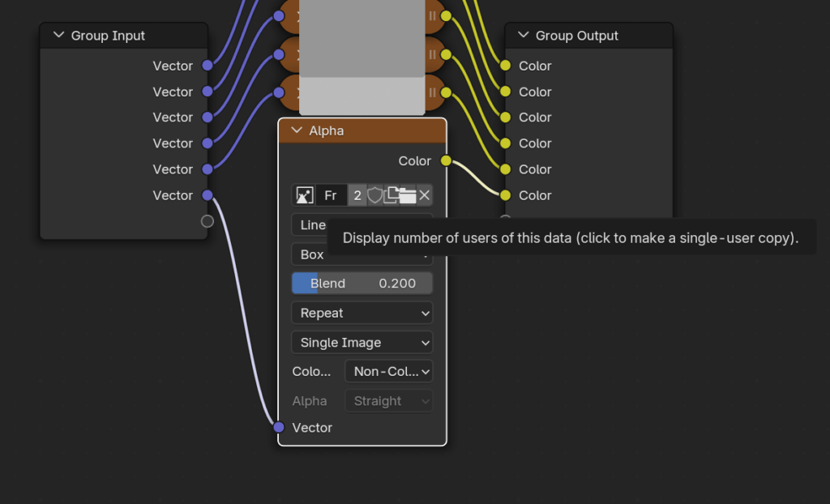Collapse the Group Input node

click(x=58, y=36)
